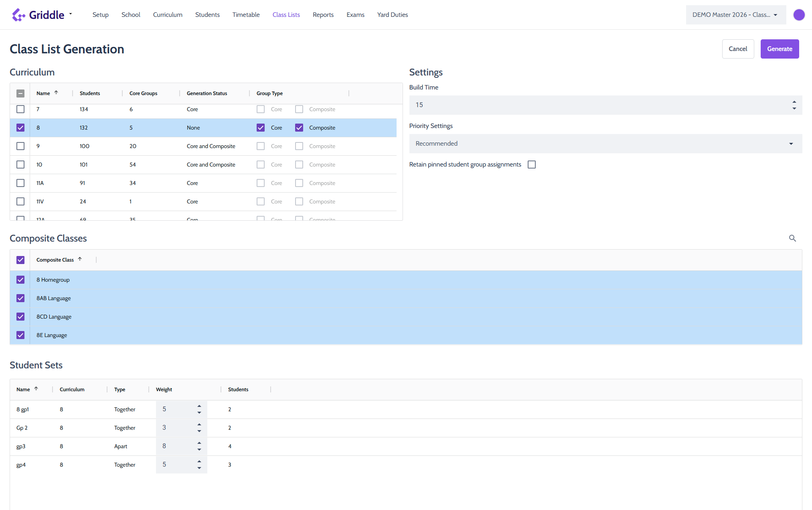The width and height of the screenshot is (812, 510).
Task: Uncheck the Composite group type for year 8
Action: (x=299, y=128)
